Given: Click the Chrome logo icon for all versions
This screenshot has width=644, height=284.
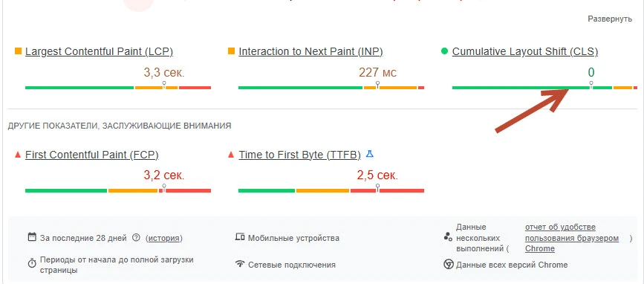Looking at the screenshot, I should coord(449,264).
